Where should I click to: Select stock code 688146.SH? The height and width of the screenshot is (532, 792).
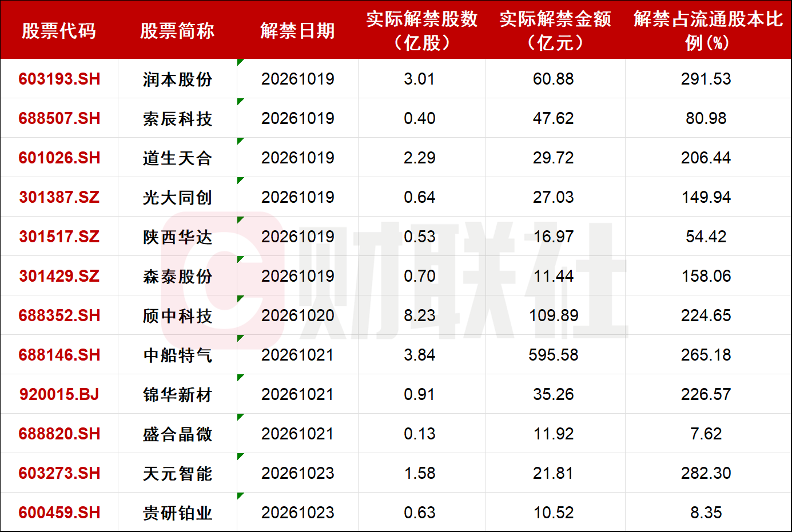[59, 355]
